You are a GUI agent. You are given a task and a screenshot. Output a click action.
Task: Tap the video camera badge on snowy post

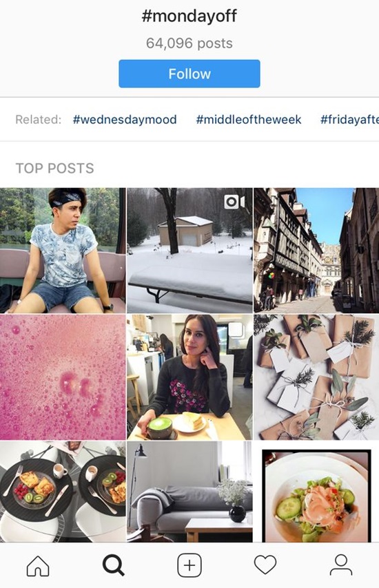click(x=234, y=202)
